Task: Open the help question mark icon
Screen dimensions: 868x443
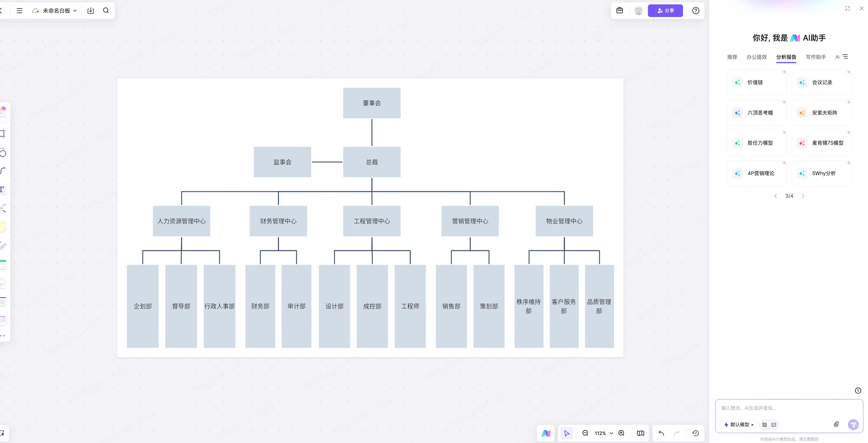Action: 695,10
